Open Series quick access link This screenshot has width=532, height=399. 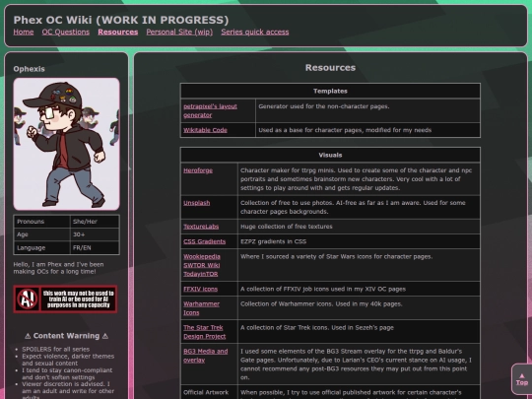[255, 32]
